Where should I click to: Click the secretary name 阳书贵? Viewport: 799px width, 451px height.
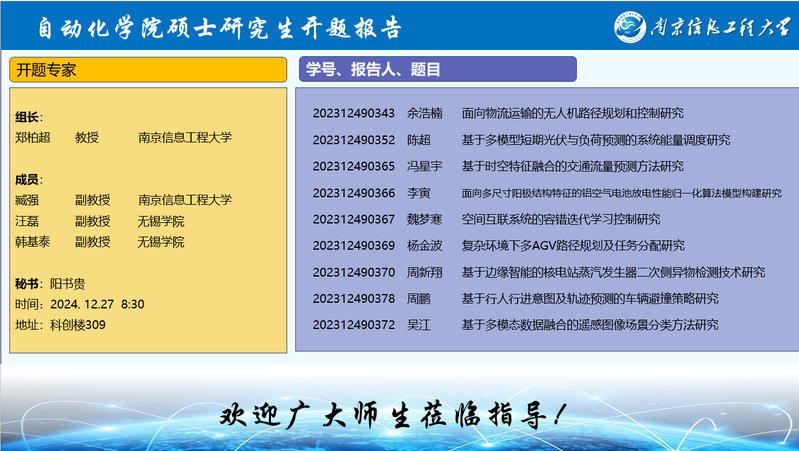click(68, 283)
